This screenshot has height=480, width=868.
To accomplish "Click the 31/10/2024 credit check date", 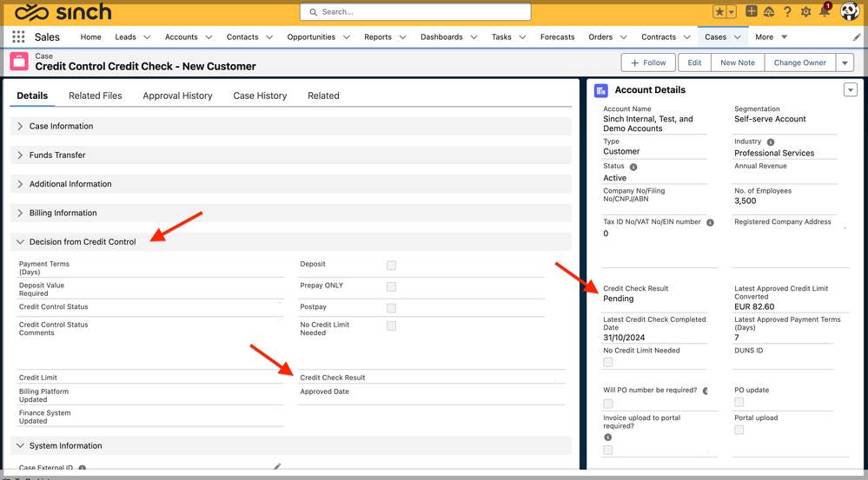I will 624,338.
